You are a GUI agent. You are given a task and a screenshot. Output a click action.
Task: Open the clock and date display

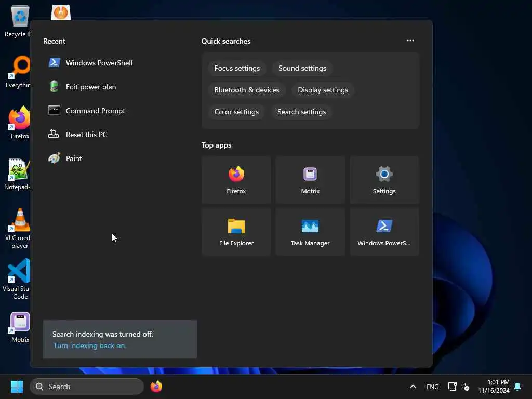(494, 387)
